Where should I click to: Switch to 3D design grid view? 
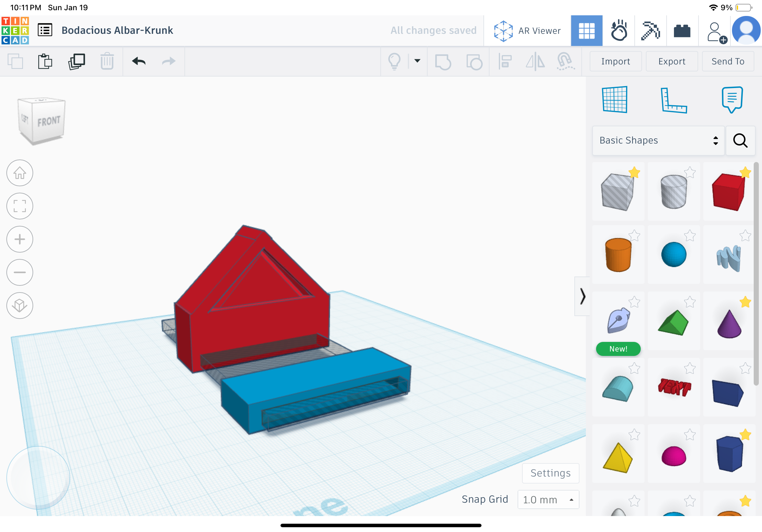coord(586,31)
